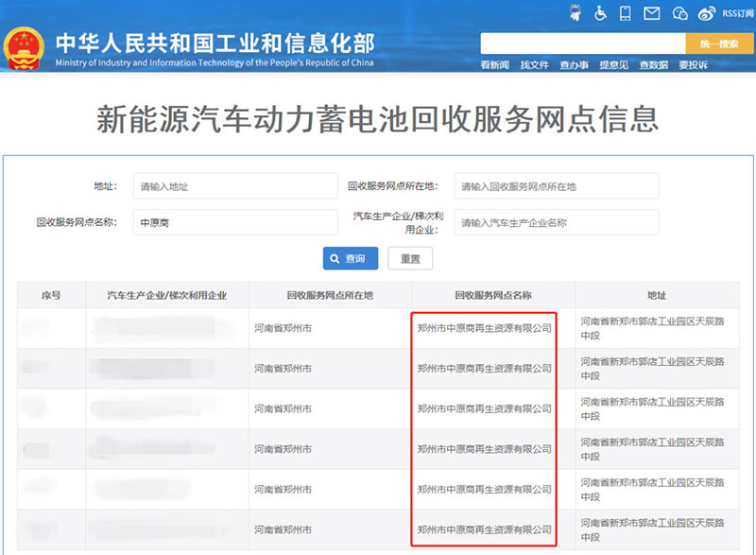Click the 汽车生产企业/梯次利用企业 column header
756x555 pixels.
coord(167,295)
